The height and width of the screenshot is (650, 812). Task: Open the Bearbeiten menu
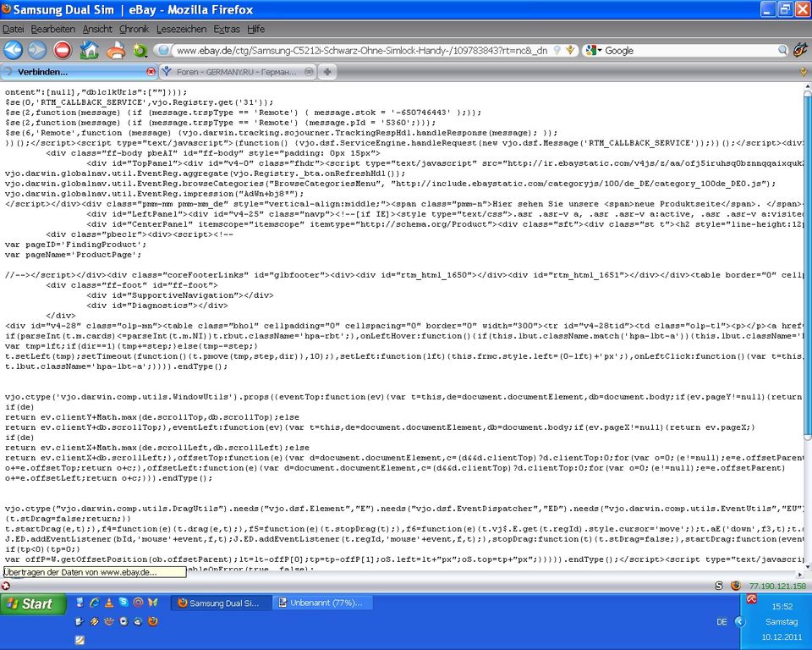(52, 29)
